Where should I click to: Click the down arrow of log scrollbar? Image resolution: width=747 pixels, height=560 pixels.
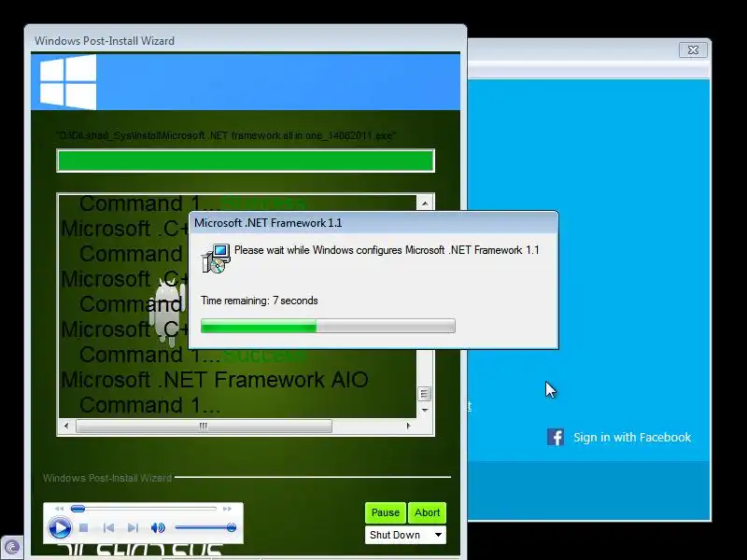click(425, 410)
